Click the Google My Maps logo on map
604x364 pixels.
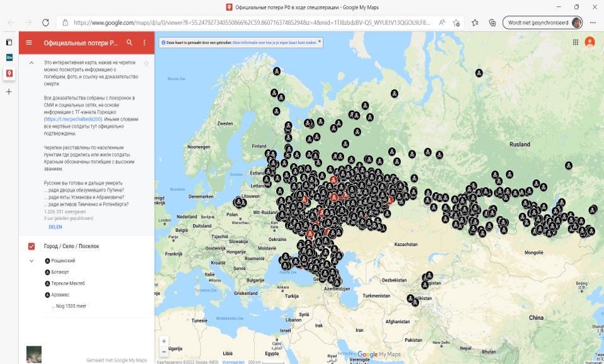pos(379,354)
